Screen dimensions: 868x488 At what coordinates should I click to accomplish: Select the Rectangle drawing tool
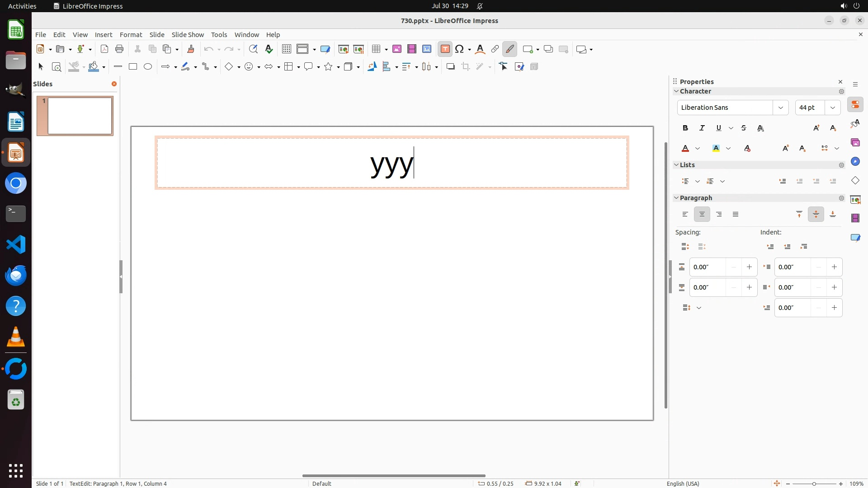(133, 67)
